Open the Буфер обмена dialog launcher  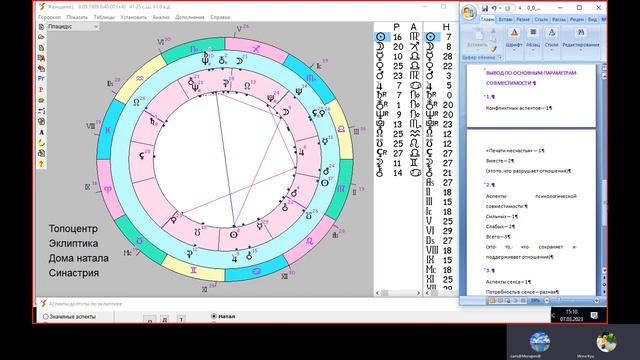tap(500, 58)
